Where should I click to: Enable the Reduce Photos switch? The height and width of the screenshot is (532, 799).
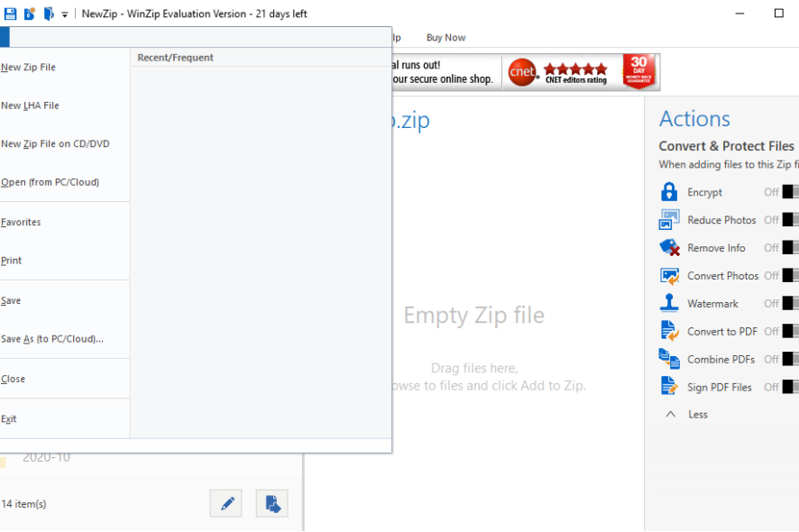coord(790,220)
